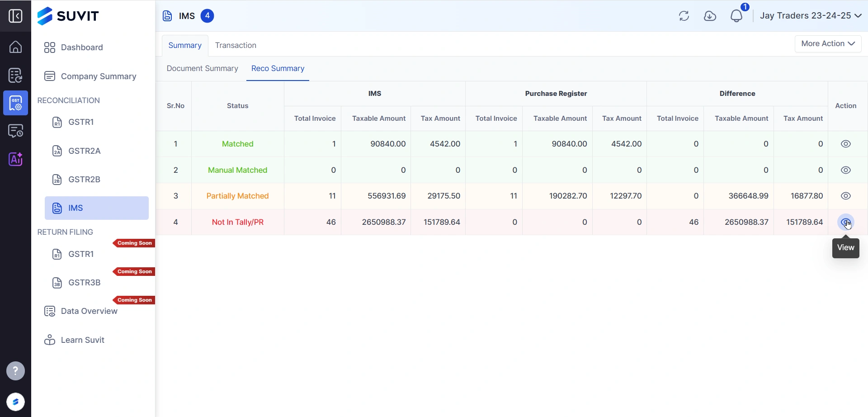The height and width of the screenshot is (417, 868).
Task: Open the AI assistant icon in the left rail
Action: coord(15,159)
